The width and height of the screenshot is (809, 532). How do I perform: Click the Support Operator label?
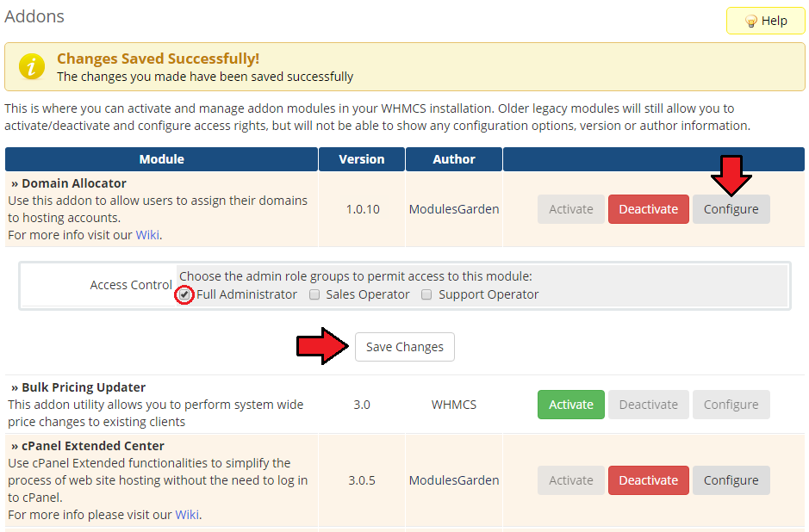click(x=489, y=295)
